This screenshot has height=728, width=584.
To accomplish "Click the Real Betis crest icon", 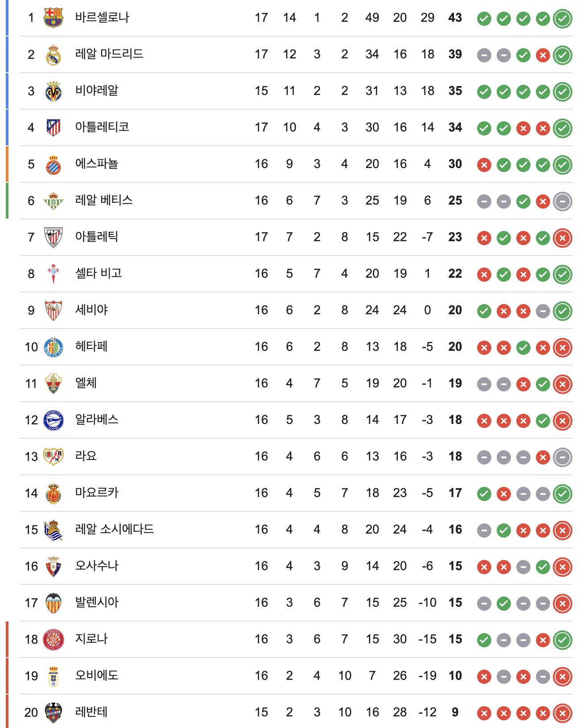I will click(53, 201).
